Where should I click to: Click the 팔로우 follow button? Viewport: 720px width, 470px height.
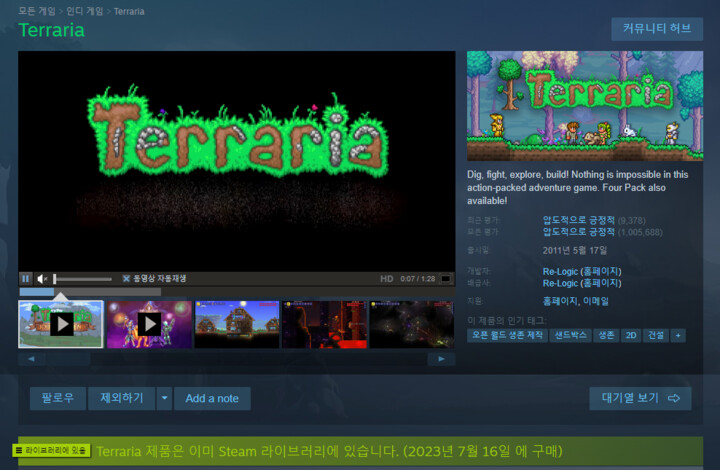58,398
